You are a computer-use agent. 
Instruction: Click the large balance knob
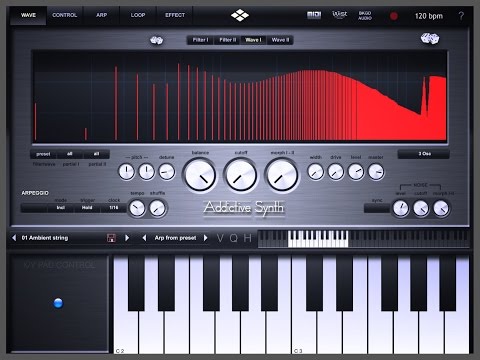click(x=200, y=175)
